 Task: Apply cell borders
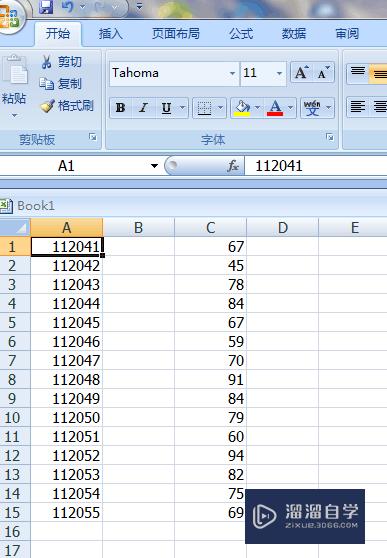pos(204,107)
